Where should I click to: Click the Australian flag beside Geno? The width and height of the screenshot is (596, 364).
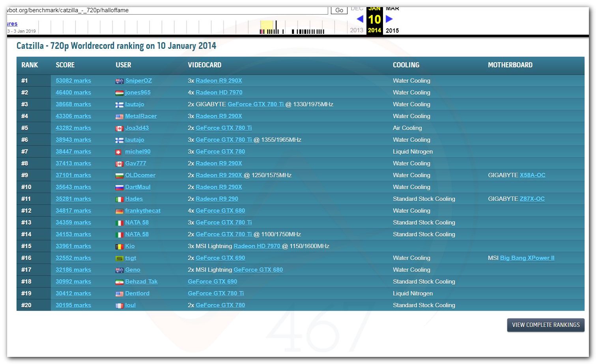[x=119, y=270]
